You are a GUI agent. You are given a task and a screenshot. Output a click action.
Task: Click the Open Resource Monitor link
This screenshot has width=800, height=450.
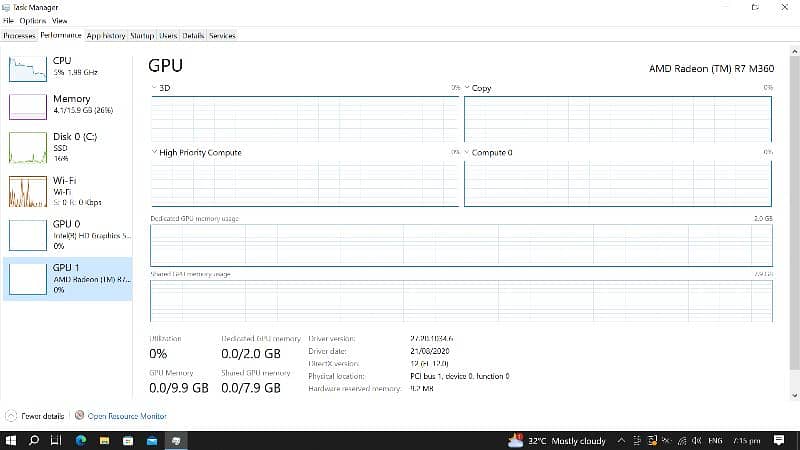click(x=127, y=416)
